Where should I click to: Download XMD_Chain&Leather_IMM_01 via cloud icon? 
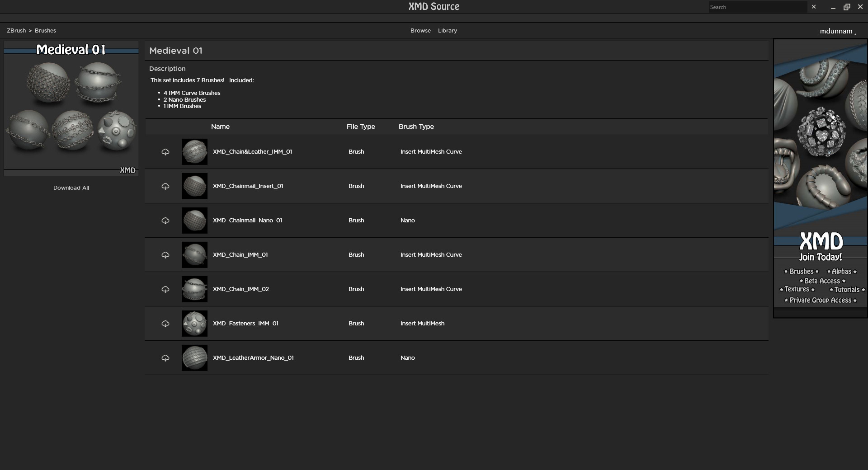pos(165,152)
